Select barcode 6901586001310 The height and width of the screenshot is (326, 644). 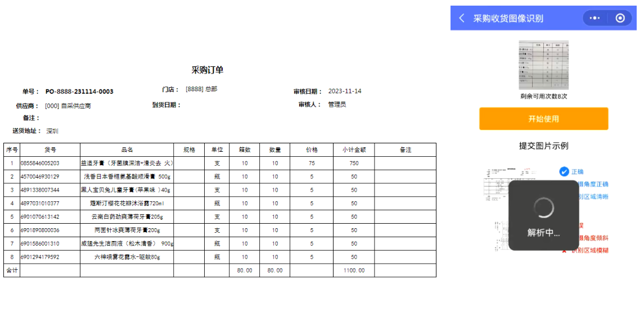pos(40,243)
